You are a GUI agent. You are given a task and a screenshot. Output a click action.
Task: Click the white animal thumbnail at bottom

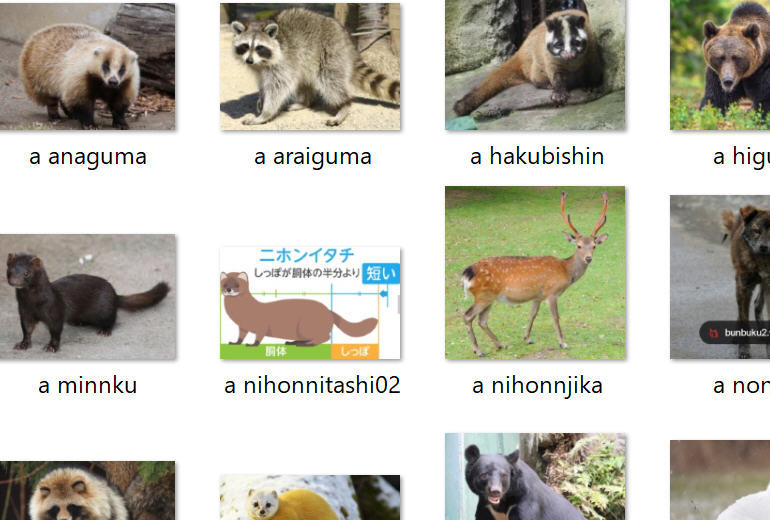(720, 480)
